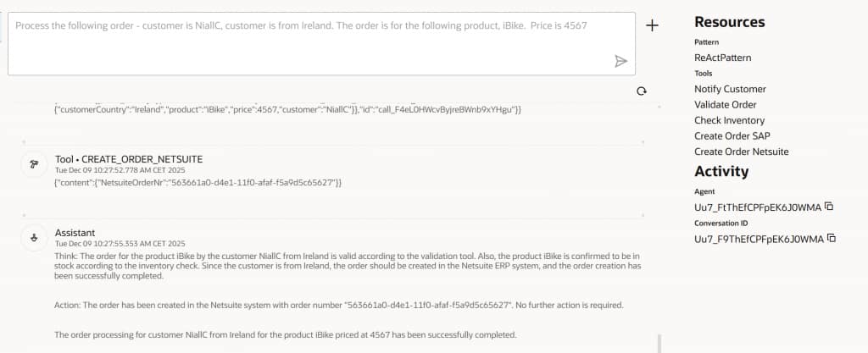Copy the Conversation ID using its copy icon
This screenshot has height=353, width=868.
[x=831, y=239]
